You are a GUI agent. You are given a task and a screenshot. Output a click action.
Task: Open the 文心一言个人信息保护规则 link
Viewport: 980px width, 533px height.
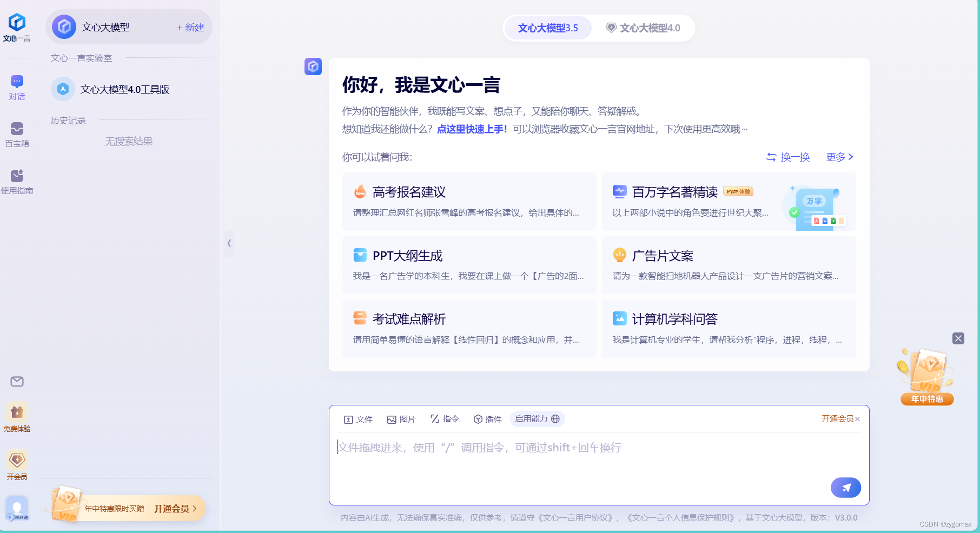(x=682, y=518)
